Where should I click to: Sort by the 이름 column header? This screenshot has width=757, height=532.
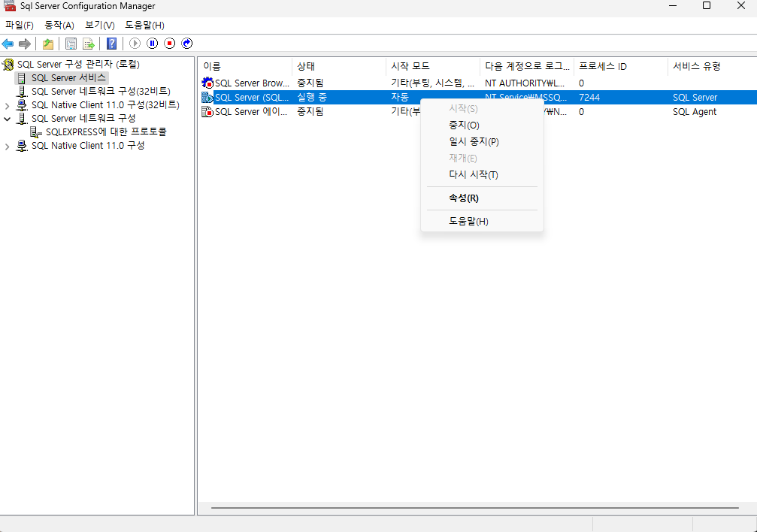[245, 66]
